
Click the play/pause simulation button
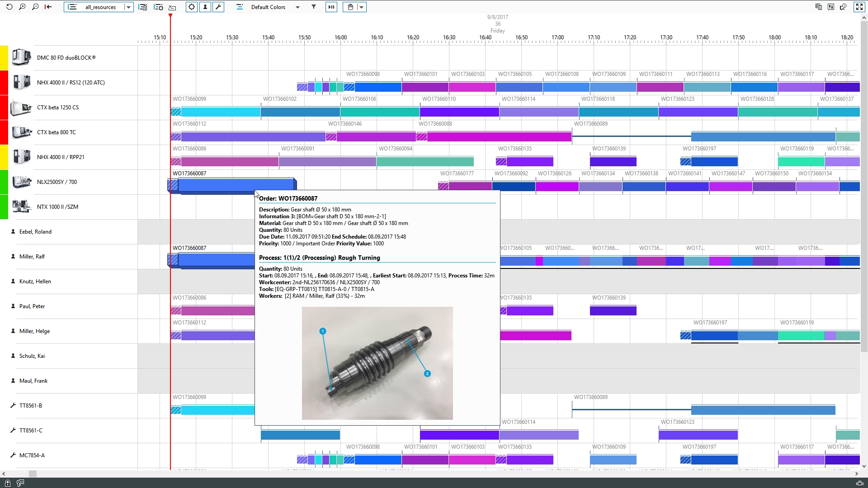click(x=331, y=7)
